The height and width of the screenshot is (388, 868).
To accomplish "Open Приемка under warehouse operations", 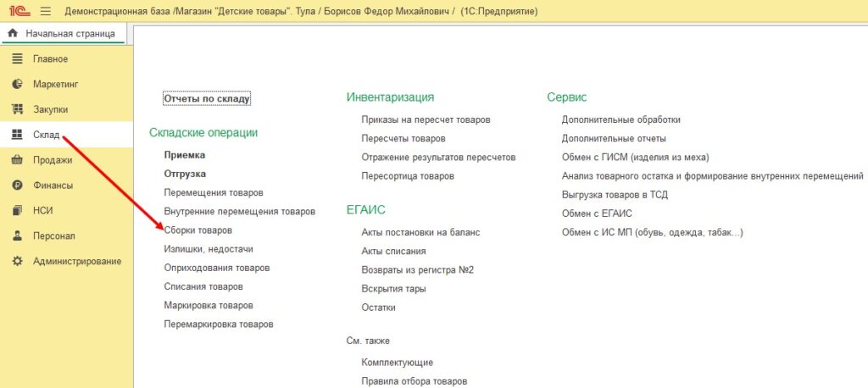I will point(184,155).
